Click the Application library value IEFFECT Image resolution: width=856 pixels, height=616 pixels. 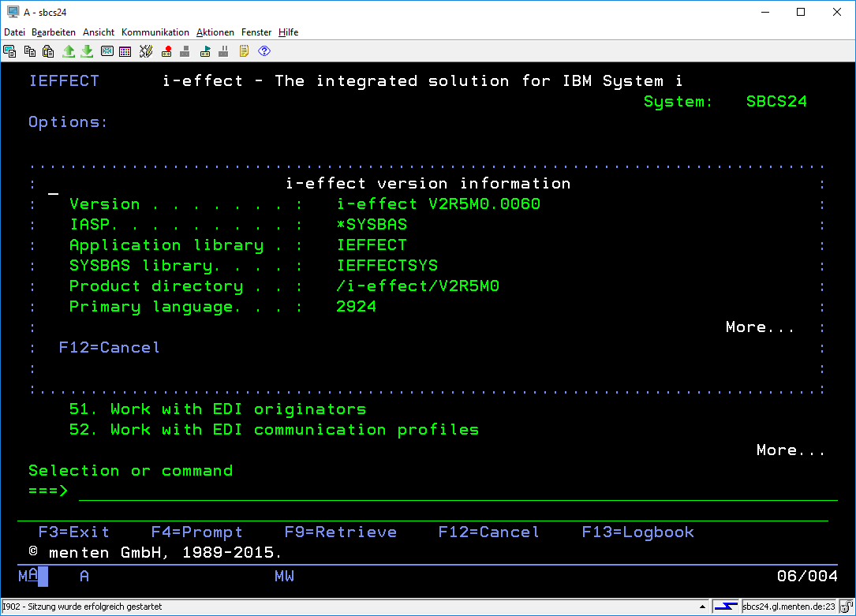coord(372,245)
